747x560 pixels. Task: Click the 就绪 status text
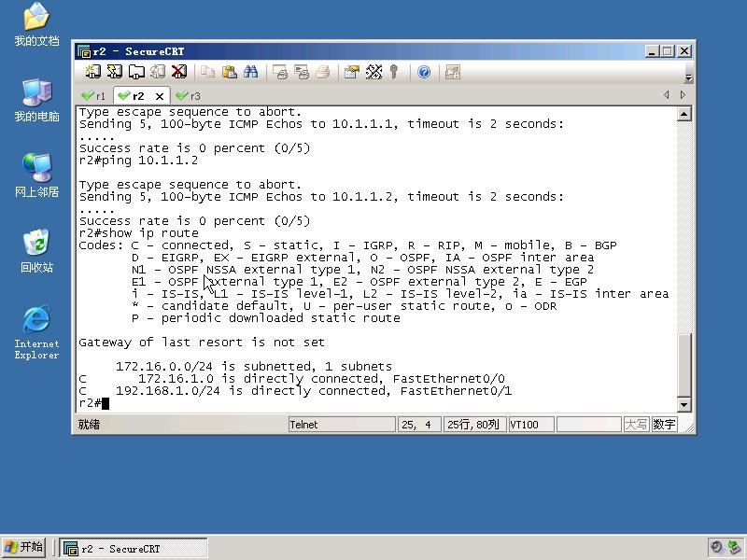[x=89, y=425]
